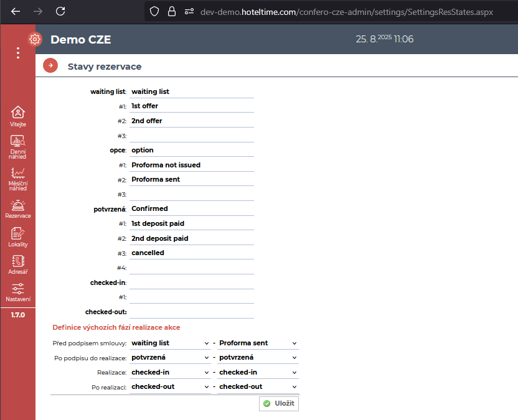Open 'Po podpisu do realizace' start dropdown
Screen dimensions: 518x420
click(170, 358)
